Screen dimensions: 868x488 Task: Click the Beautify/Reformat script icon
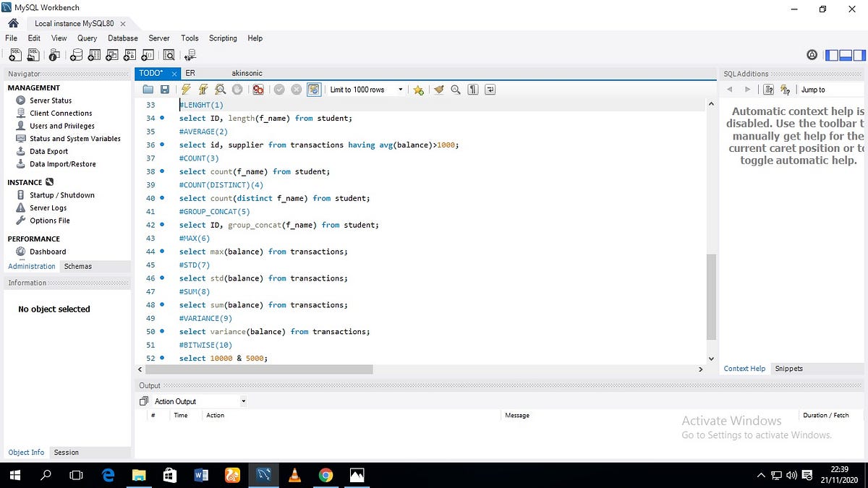point(438,89)
